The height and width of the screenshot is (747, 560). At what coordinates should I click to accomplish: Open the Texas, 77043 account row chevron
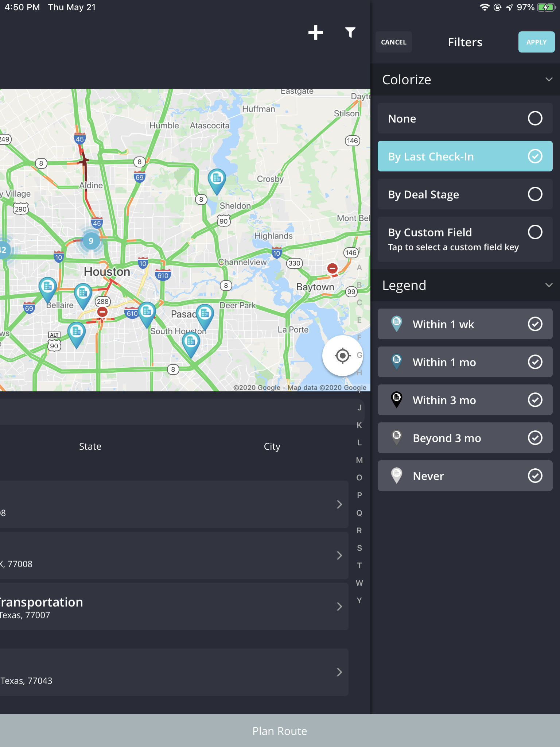(339, 672)
